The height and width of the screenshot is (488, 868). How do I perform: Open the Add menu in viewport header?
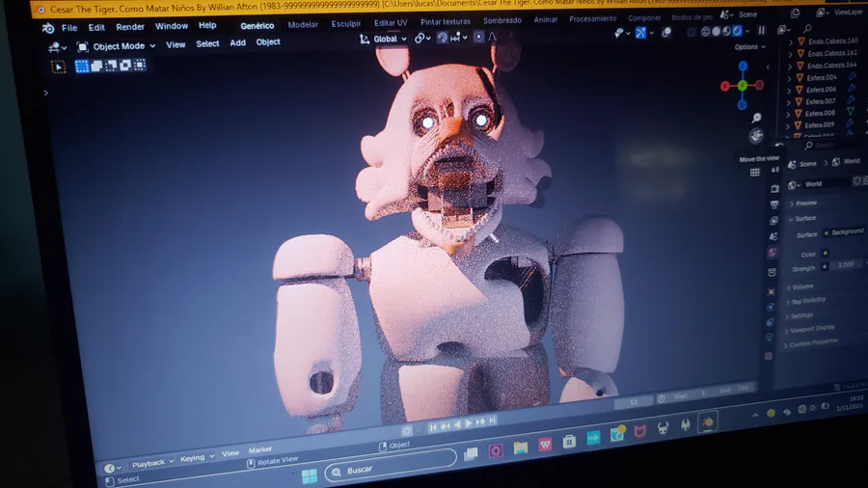click(237, 43)
